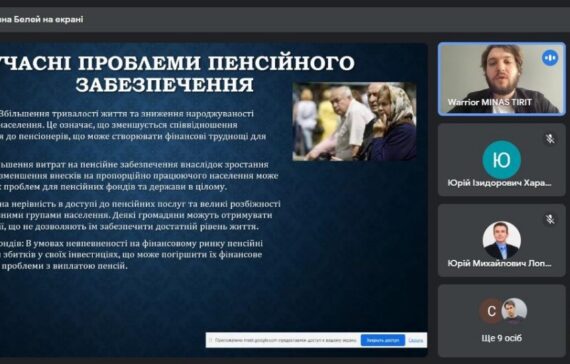Click the Hide link in sharing bar
This screenshot has width=570, height=364.
[416, 340]
